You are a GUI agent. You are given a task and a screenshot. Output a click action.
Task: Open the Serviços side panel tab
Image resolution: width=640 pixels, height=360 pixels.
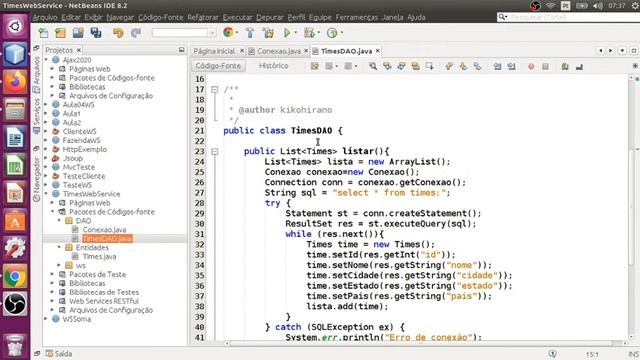point(36,116)
